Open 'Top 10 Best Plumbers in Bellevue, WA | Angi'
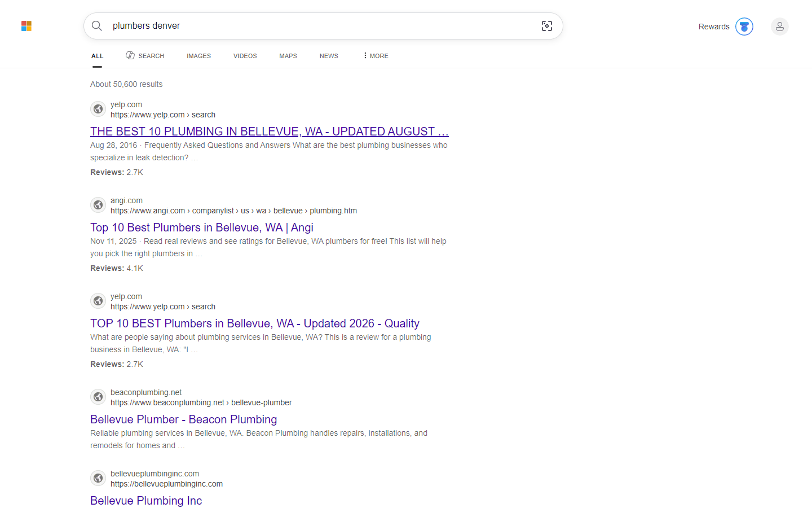This screenshot has height=508, width=812. (x=202, y=227)
